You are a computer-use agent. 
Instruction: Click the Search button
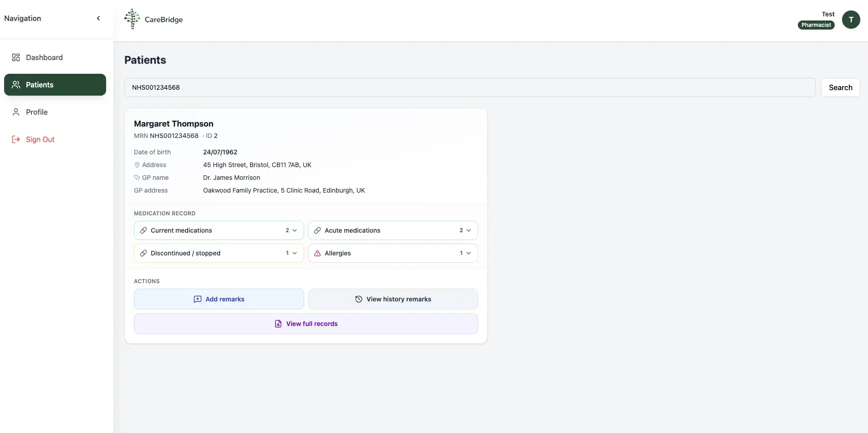(x=840, y=87)
